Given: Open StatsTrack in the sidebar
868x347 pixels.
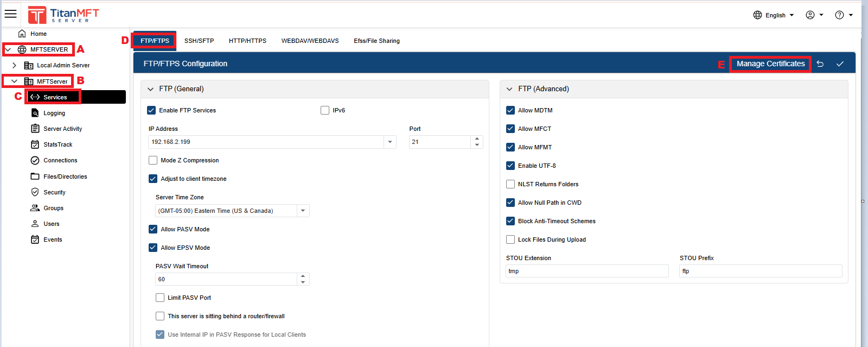Looking at the screenshot, I should (x=58, y=144).
